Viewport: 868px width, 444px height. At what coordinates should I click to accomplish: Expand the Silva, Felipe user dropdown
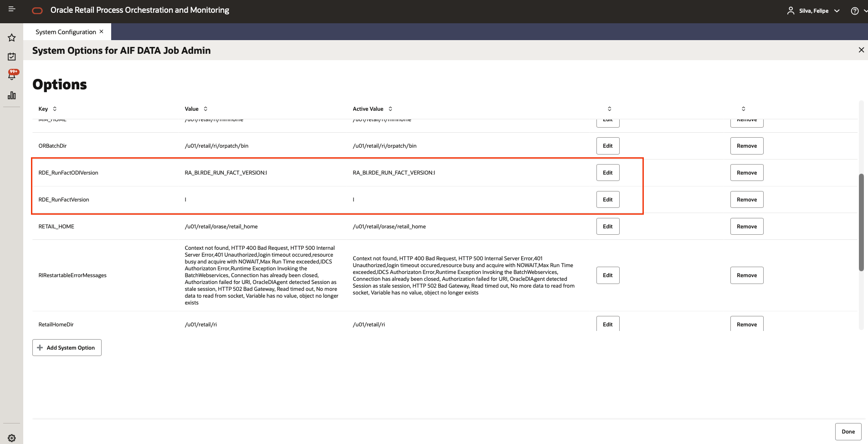837,11
